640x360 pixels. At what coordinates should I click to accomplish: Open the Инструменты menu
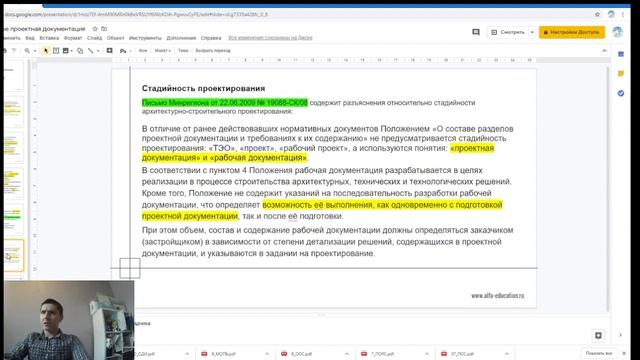pyautogui.click(x=145, y=38)
